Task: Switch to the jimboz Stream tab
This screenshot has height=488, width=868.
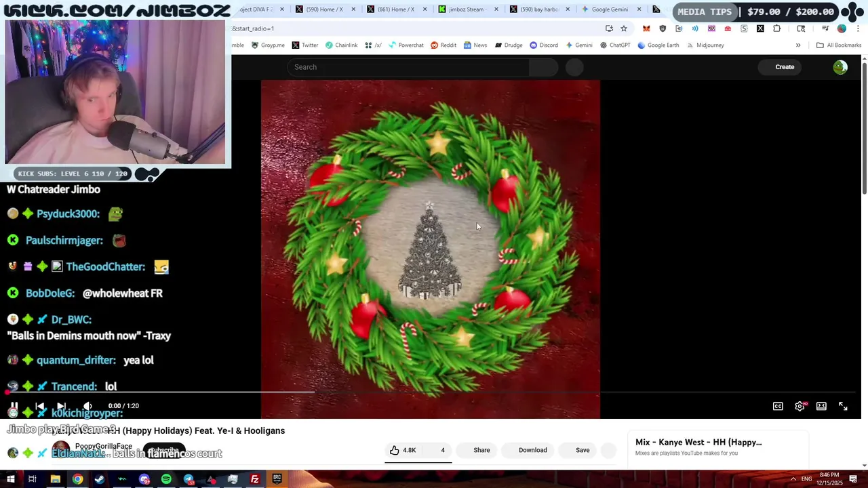Action: pos(469,9)
